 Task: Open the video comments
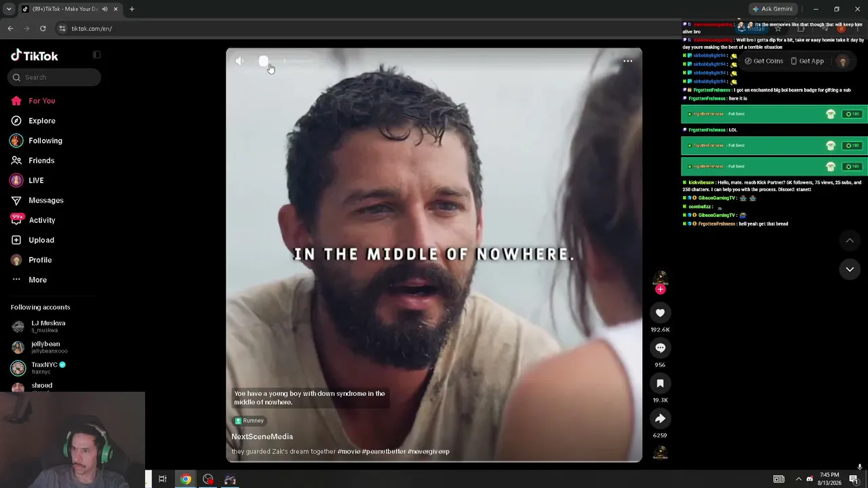tap(660, 348)
